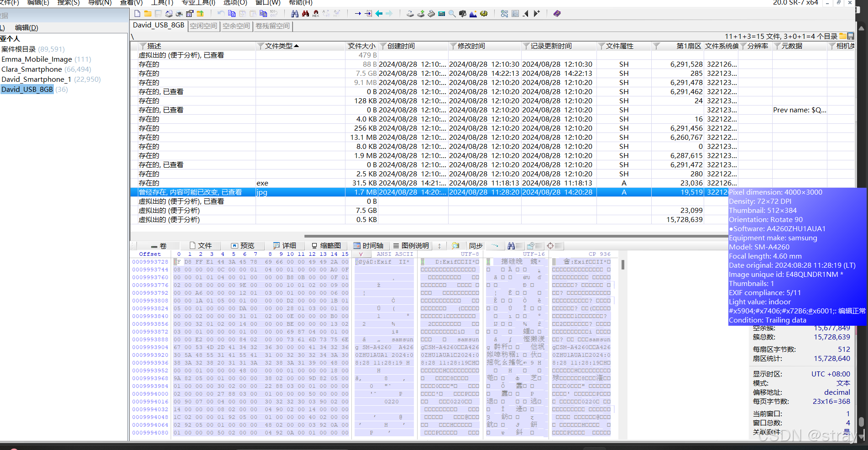The width and height of the screenshot is (868, 450).
Task: Click the left triangle position icon
Action: 526,14
